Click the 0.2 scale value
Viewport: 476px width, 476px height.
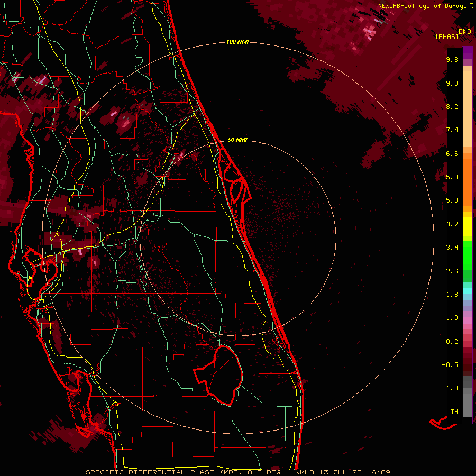point(452,342)
